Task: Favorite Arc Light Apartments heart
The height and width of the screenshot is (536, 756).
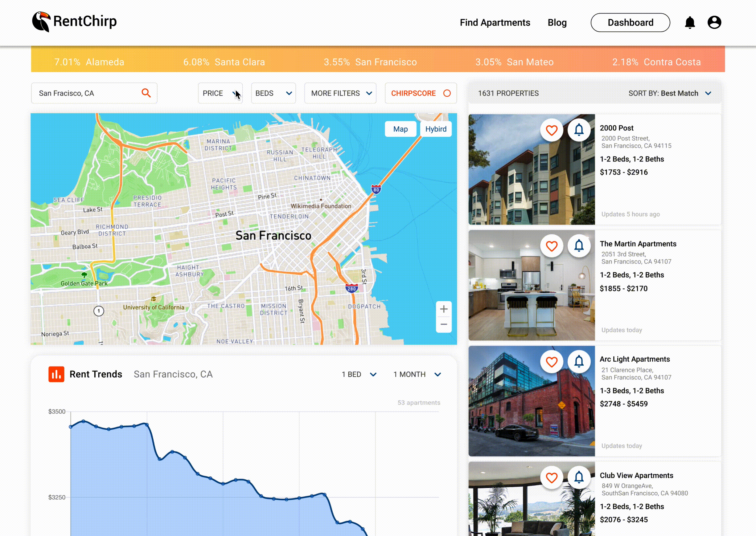Action: 551,362
